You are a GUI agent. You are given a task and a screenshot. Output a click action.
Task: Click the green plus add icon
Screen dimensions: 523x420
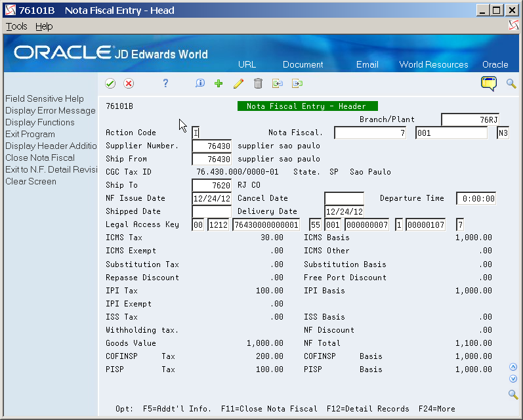pyautogui.click(x=219, y=83)
